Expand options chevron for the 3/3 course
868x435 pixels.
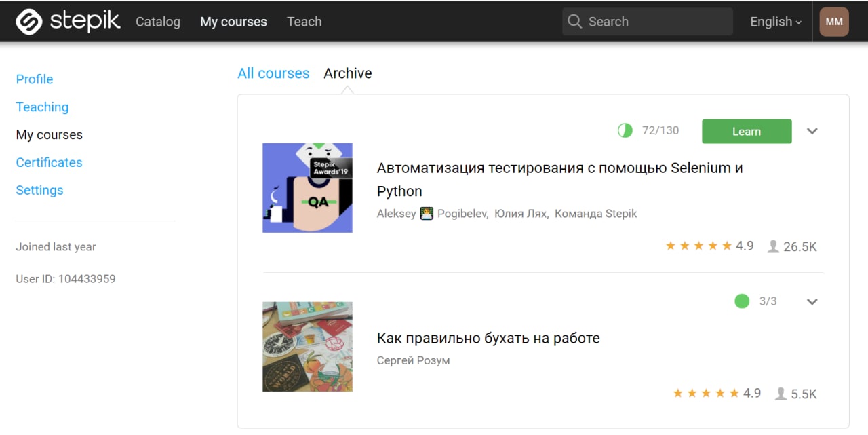(x=812, y=301)
